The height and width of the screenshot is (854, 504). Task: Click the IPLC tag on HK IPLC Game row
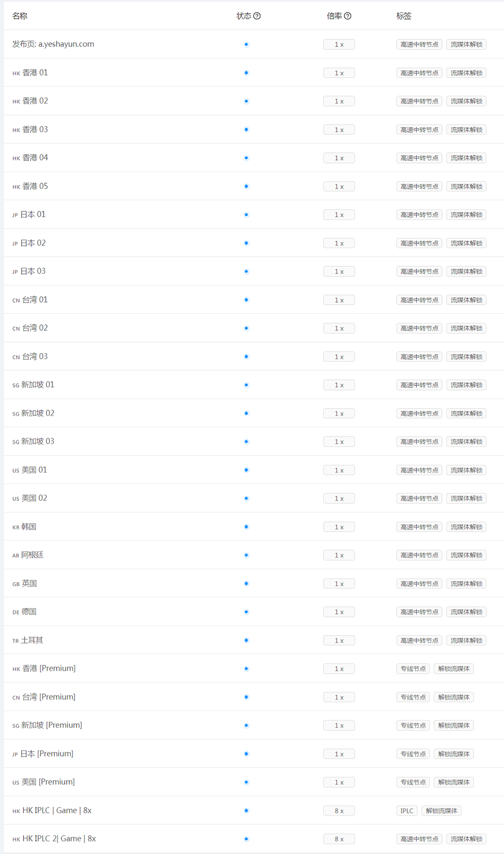(407, 811)
